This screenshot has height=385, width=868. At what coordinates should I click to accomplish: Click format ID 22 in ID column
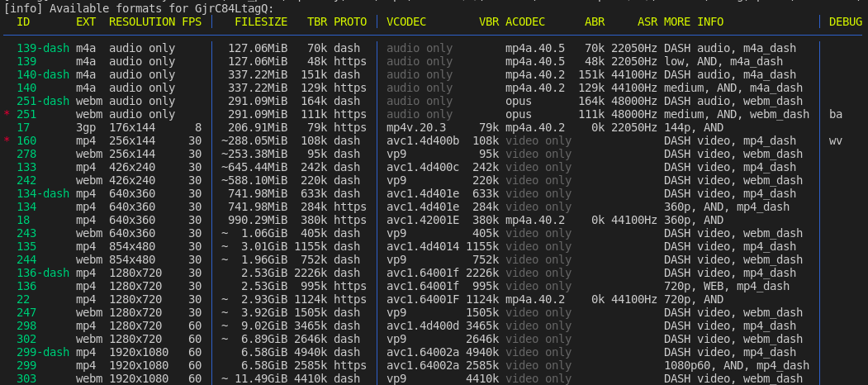tap(23, 299)
